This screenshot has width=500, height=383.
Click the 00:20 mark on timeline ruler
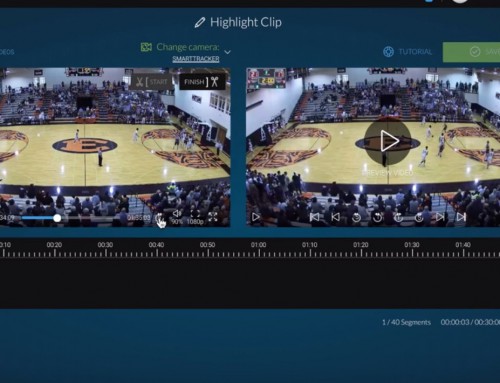pyautogui.click(x=54, y=245)
